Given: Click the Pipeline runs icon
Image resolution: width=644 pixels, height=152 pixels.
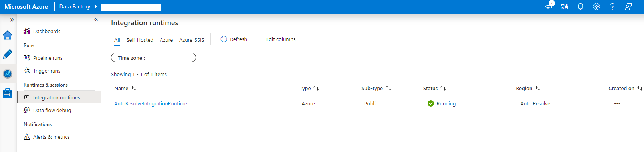Looking at the screenshot, I should 27,58.
